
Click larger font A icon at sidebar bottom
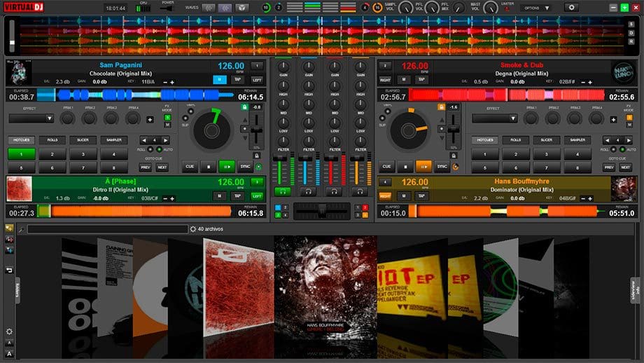click(9, 353)
